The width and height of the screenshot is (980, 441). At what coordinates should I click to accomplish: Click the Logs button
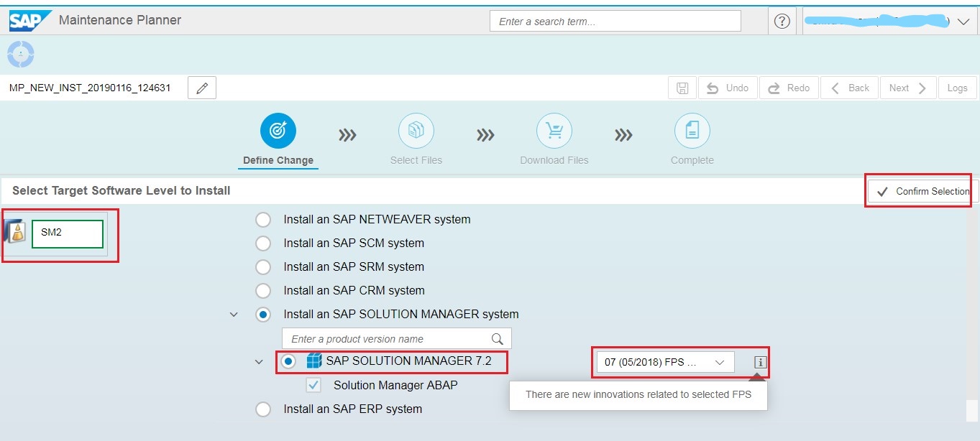(956, 87)
